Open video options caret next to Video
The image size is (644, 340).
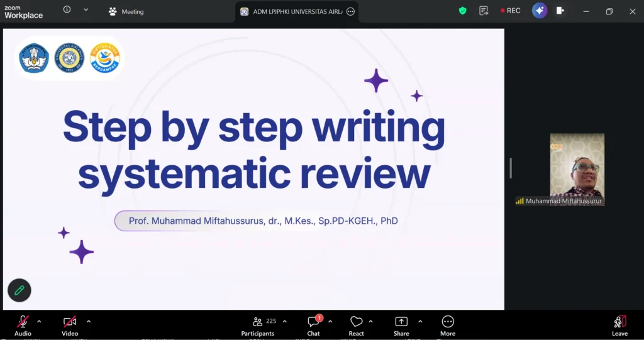(x=88, y=322)
